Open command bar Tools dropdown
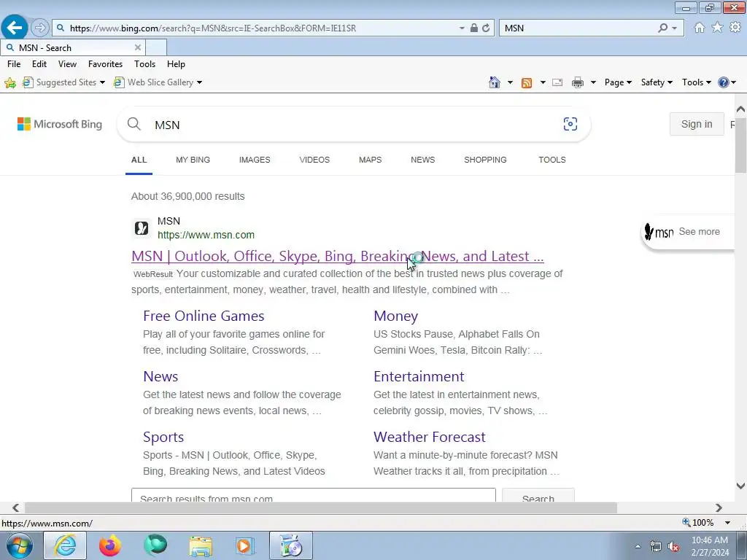747x560 pixels. click(697, 82)
